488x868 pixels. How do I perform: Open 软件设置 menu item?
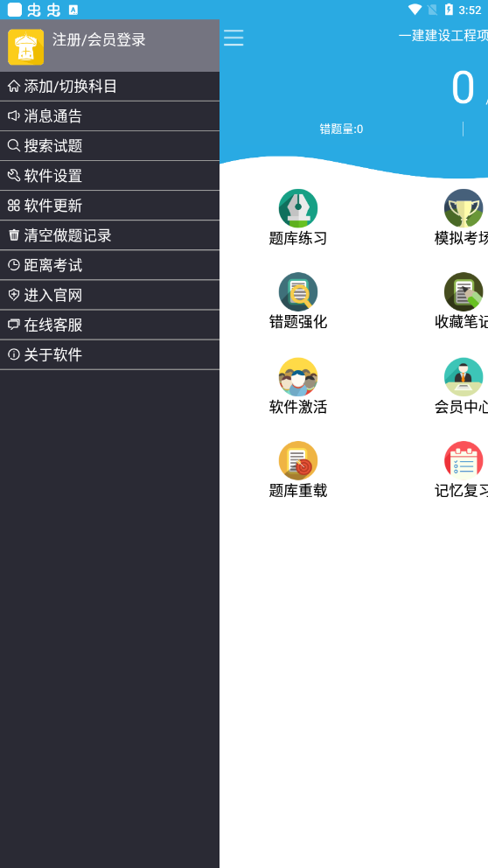109,176
